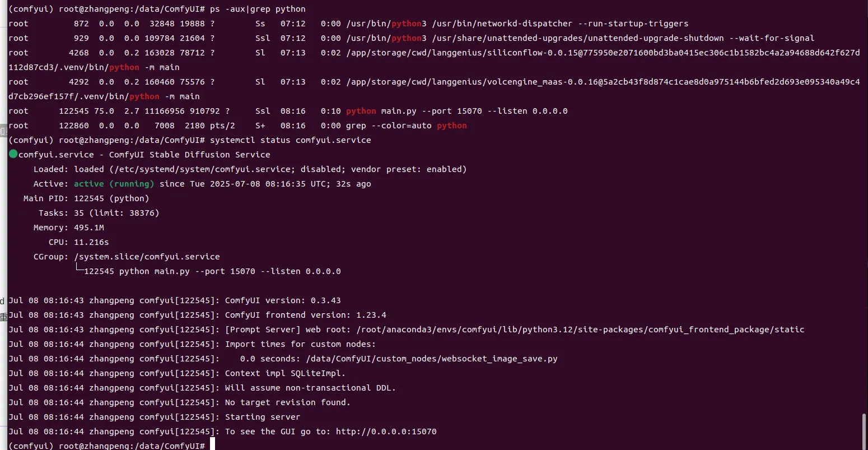868x450 pixels.
Task: Click the 'systemctl status comfyui.service' command
Action: pyautogui.click(x=290, y=140)
